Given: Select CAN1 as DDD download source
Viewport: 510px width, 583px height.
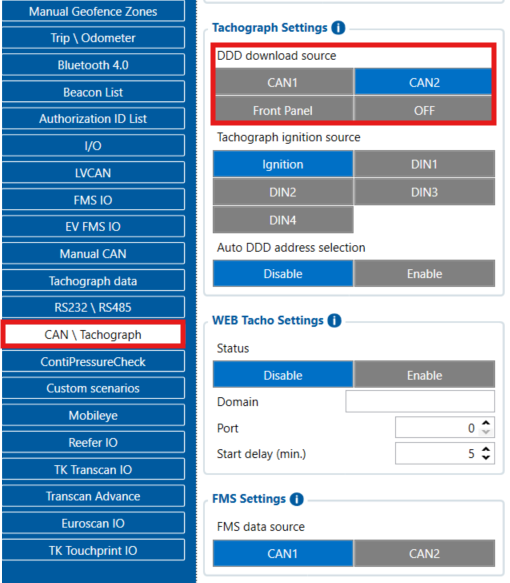Looking at the screenshot, I should pos(284,82).
